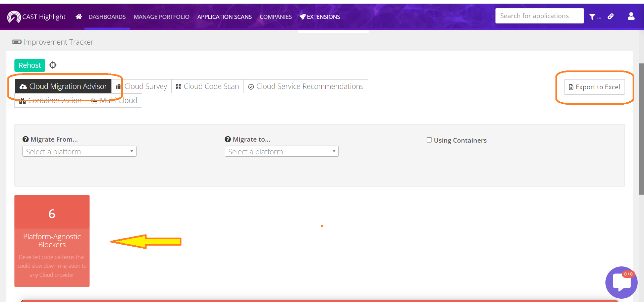Open the Multi-Cloud tab
This screenshot has height=302, width=644.
coord(114,100)
